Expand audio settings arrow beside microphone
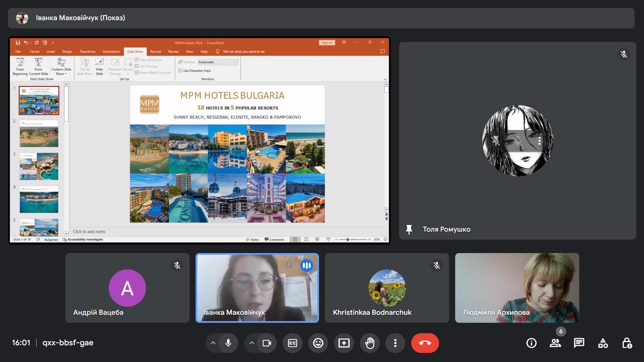 (x=213, y=343)
